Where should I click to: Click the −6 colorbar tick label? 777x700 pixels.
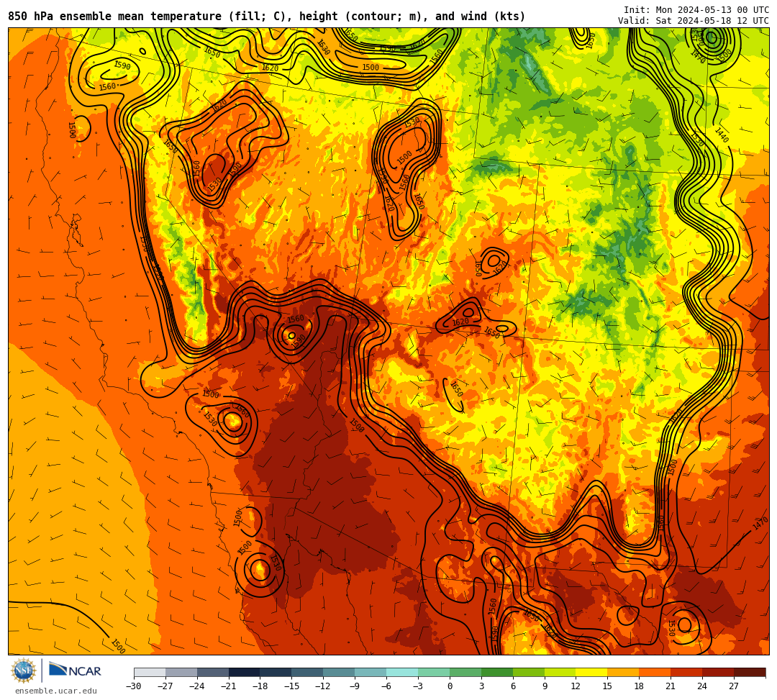(386, 686)
